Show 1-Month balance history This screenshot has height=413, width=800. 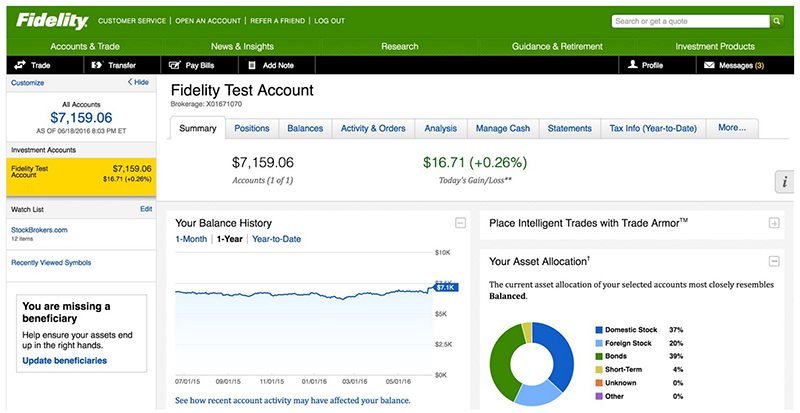(191, 239)
